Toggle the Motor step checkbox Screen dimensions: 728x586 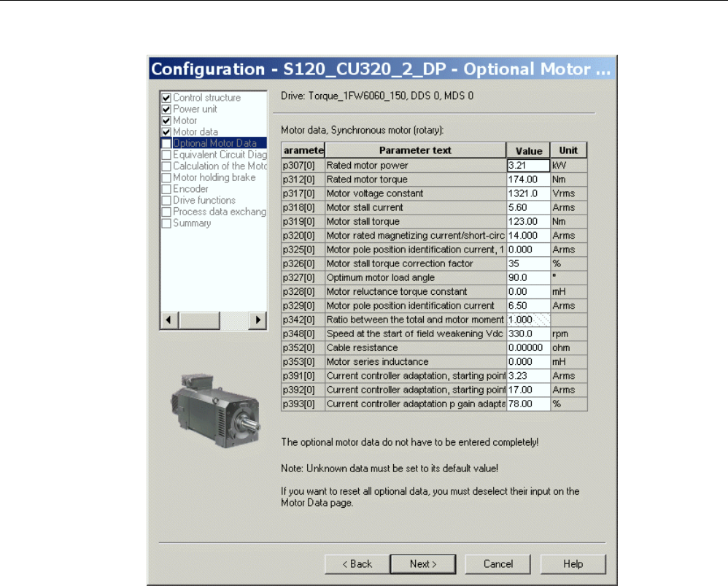pyautogui.click(x=166, y=120)
